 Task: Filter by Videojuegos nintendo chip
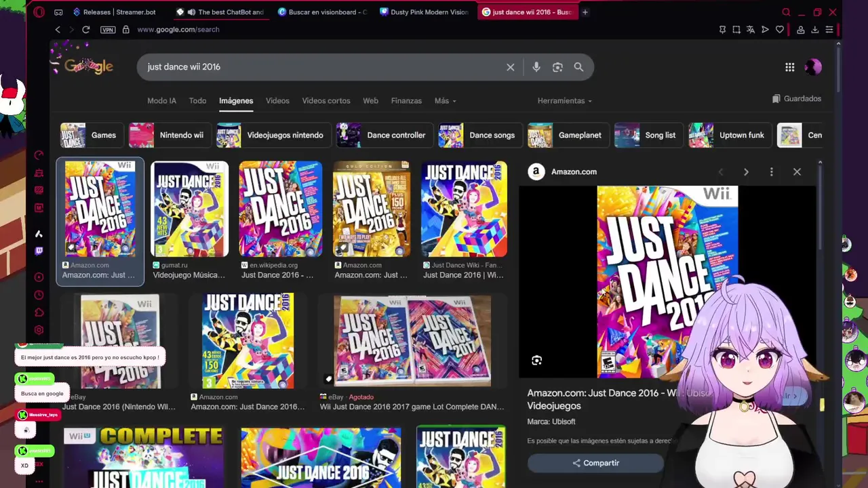(x=273, y=135)
